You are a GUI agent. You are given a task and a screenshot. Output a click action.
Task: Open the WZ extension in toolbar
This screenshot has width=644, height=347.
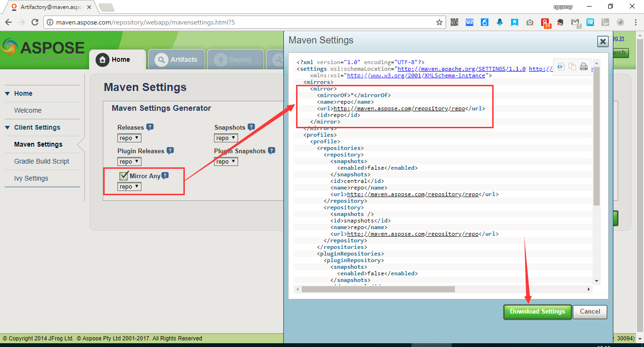click(470, 22)
